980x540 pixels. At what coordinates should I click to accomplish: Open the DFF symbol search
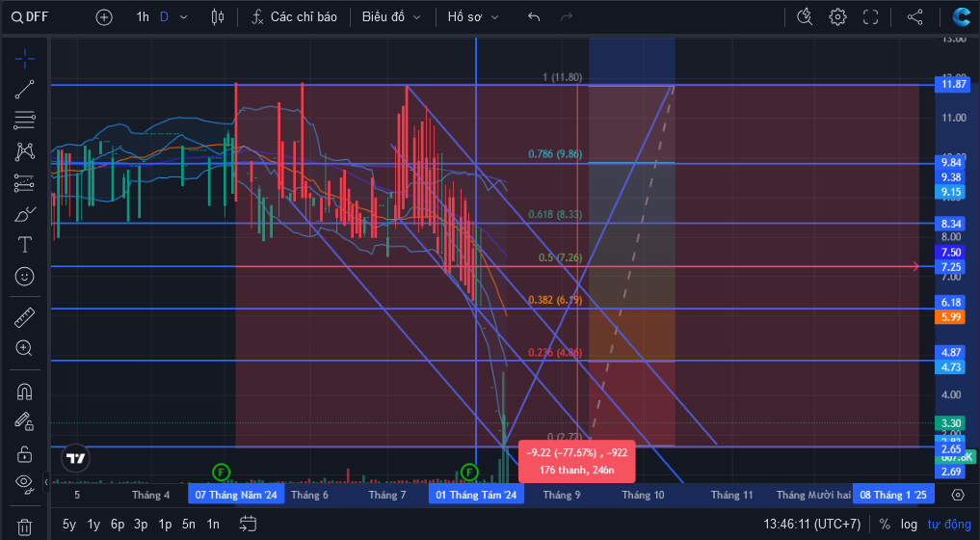[x=30, y=17]
